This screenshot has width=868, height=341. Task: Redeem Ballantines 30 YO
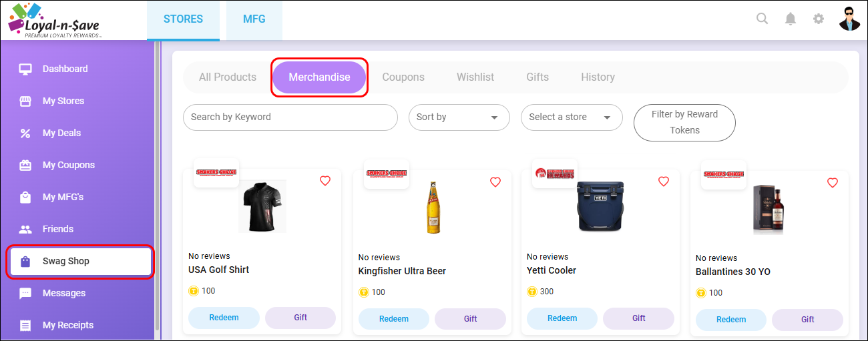click(x=731, y=320)
